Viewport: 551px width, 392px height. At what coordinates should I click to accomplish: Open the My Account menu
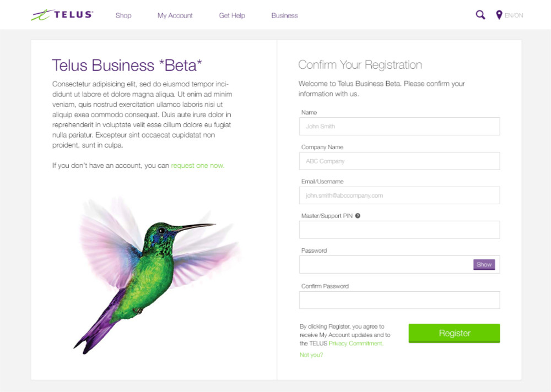pyautogui.click(x=175, y=15)
